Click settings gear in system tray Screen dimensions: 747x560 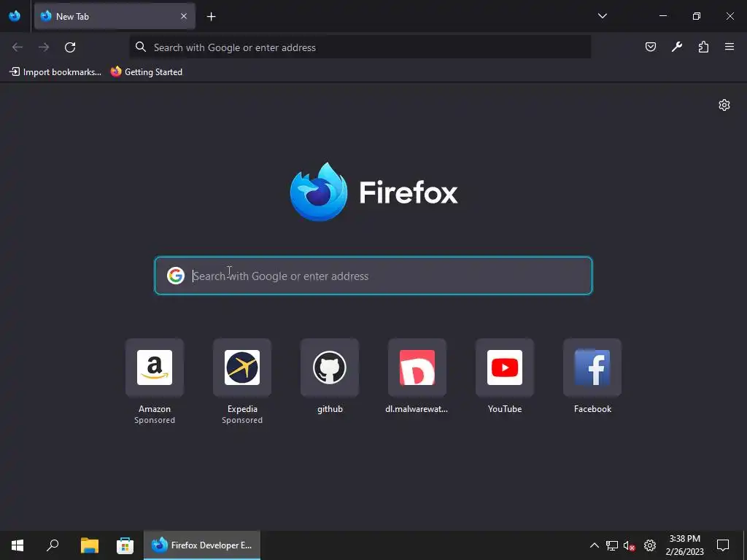650,545
